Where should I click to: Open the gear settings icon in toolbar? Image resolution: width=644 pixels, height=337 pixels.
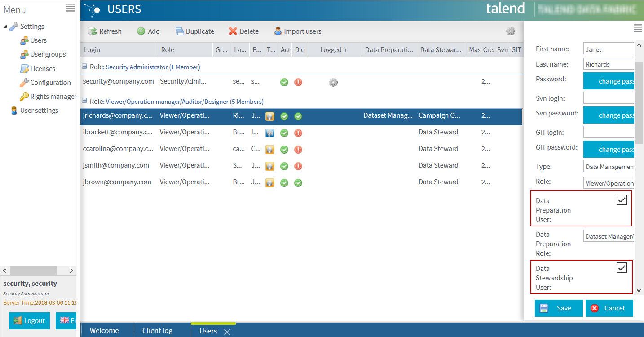511,31
